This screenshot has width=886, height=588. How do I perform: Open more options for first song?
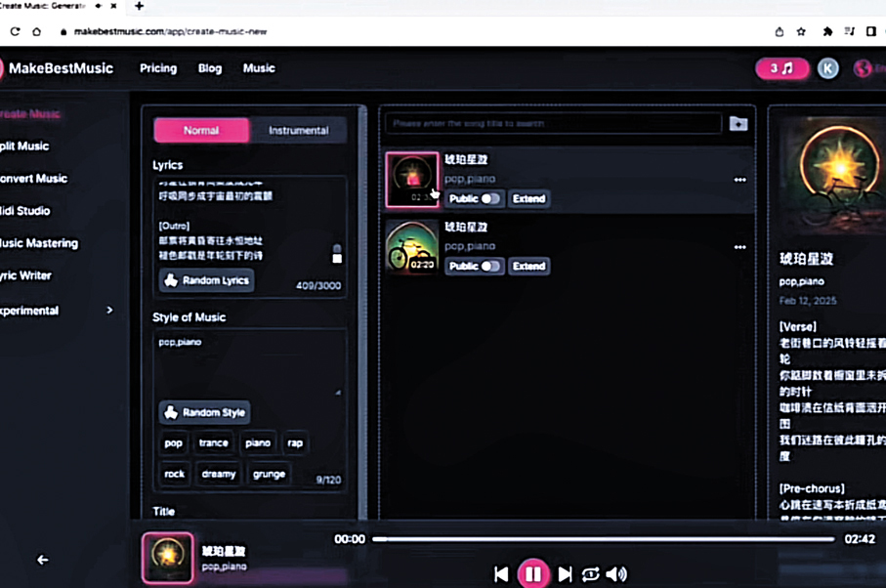[x=740, y=180]
